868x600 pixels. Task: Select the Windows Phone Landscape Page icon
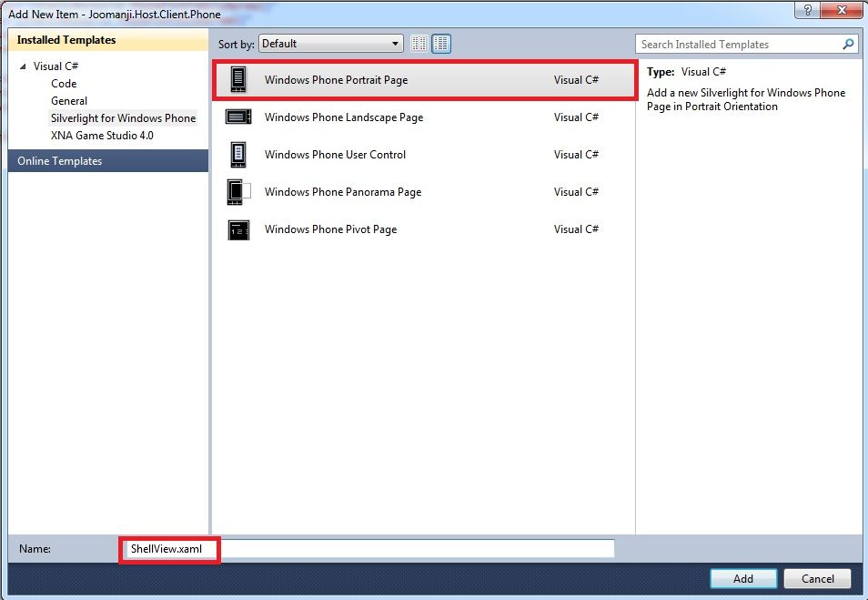(238, 117)
